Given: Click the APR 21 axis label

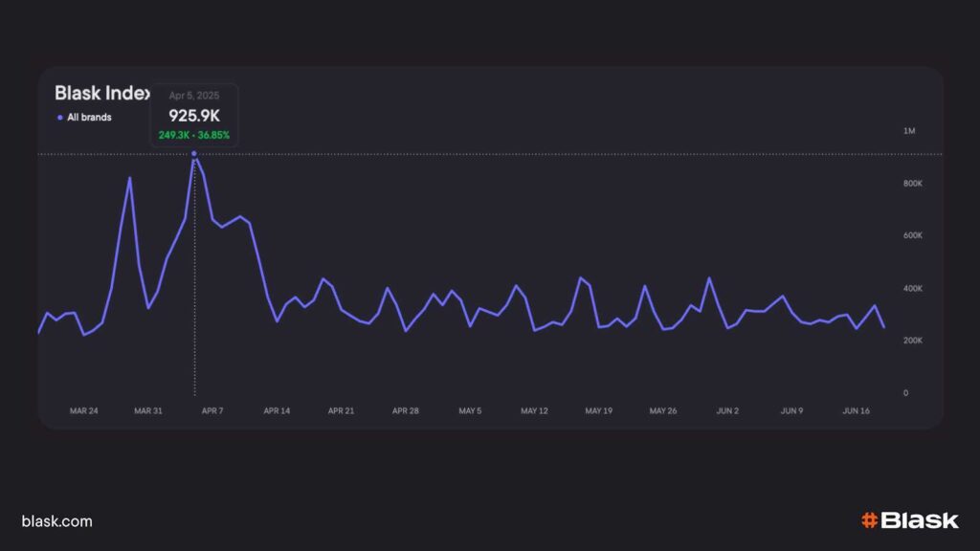Looking at the screenshot, I should (341, 410).
